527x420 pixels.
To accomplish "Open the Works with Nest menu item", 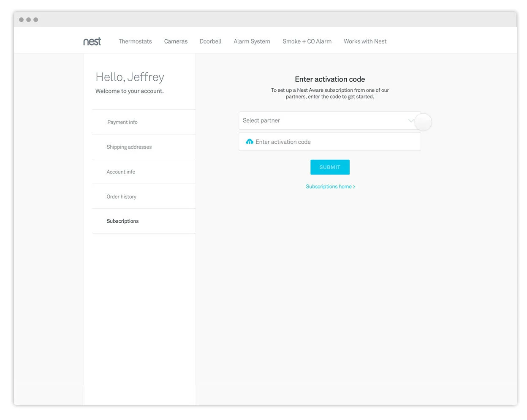I will (365, 41).
